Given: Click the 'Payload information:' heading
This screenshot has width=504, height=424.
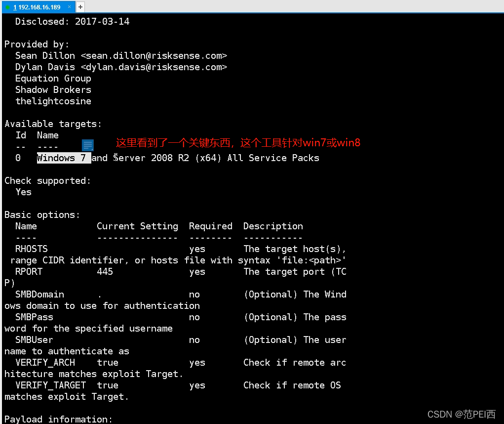Looking at the screenshot, I should [59, 419].
